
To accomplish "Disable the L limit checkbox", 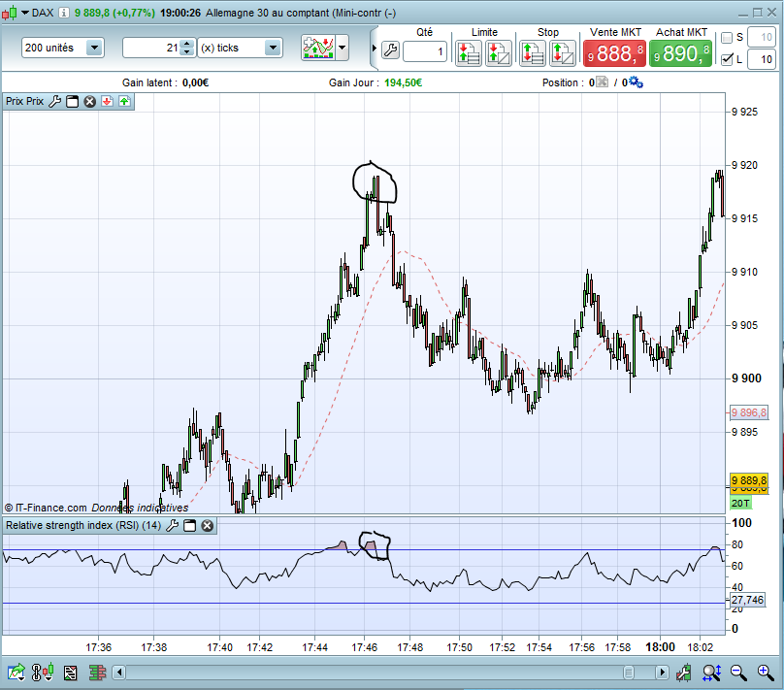I will tap(727, 59).
